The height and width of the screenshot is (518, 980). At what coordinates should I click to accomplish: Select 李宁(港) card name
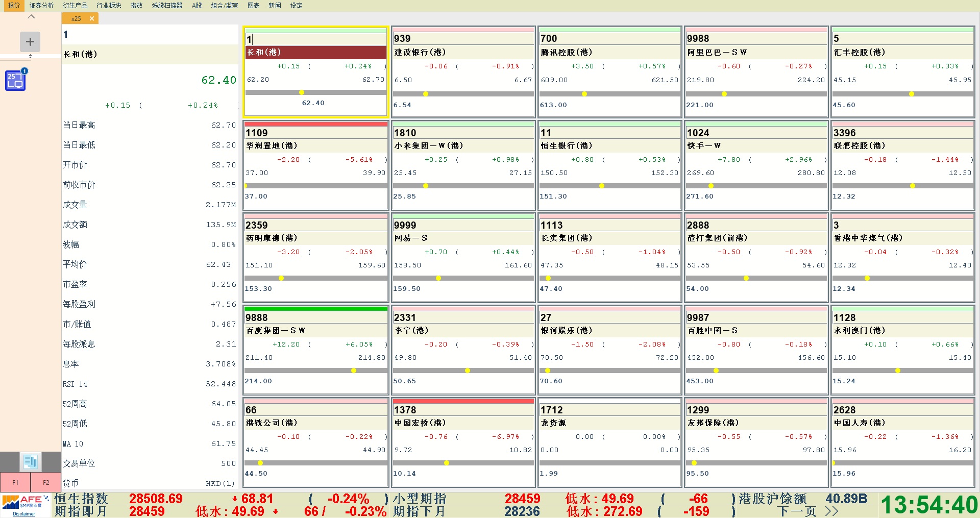411,330
